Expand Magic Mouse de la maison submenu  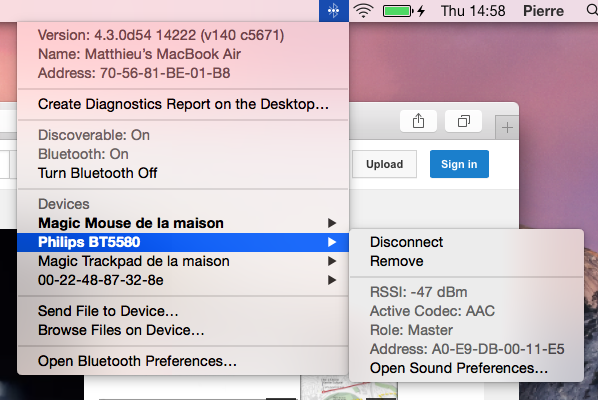pyautogui.click(x=183, y=223)
